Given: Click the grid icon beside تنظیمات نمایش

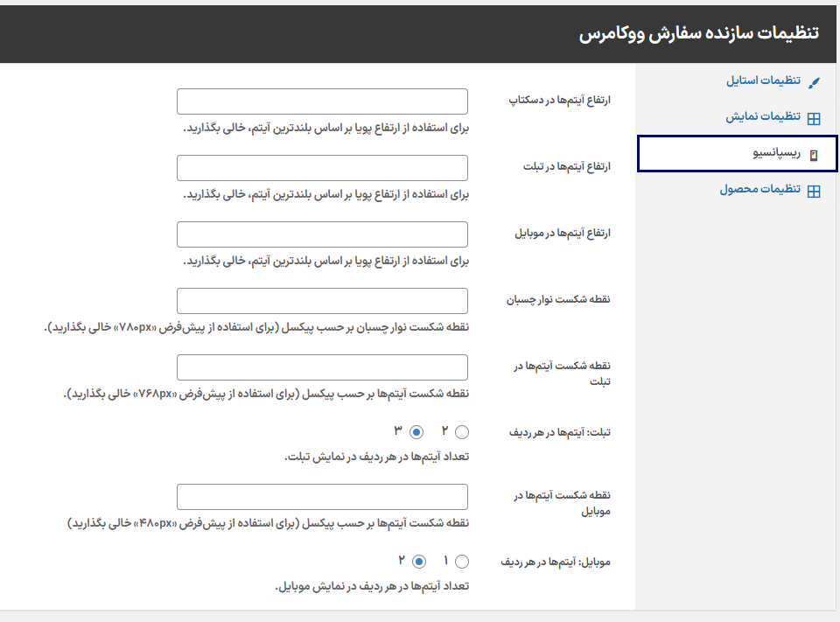Looking at the screenshot, I should pyautogui.click(x=815, y=115).
